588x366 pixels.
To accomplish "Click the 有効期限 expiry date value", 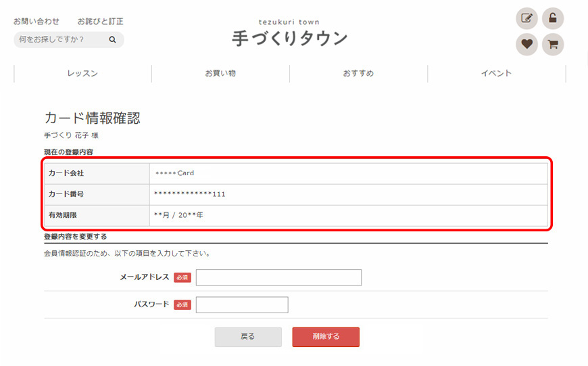I will point(179,215).
